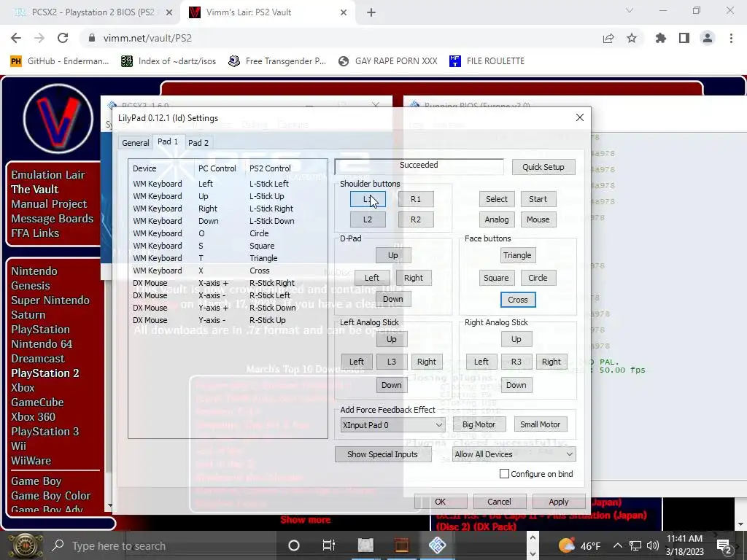Switch to the Pad 2 tab
This screenshot has height=560, width=747.
pos(198,143)
